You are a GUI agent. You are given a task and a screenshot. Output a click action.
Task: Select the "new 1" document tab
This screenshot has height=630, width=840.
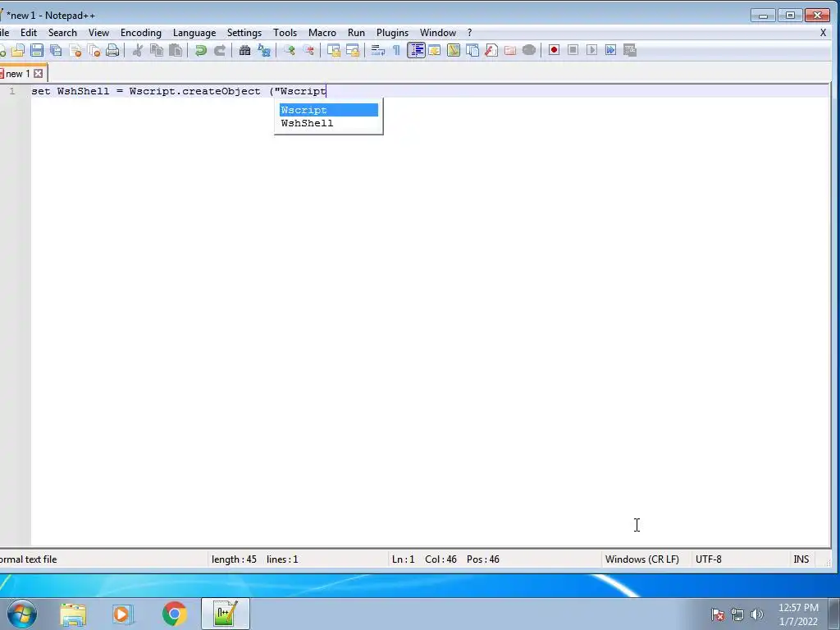(18, 73)
